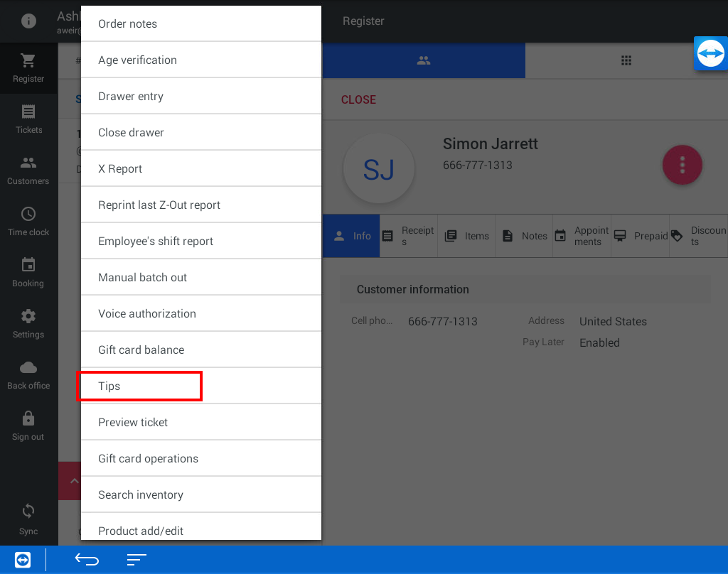Run X Report from menu
The height and width of the screenshot is (574, 728).
[x=201, y=168]
